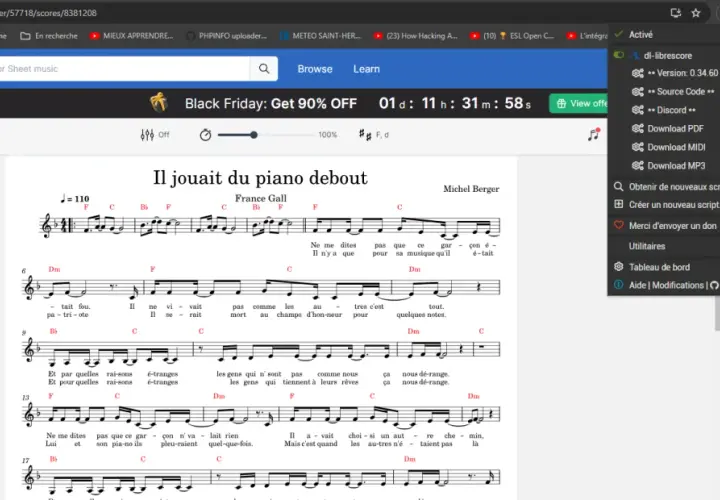Click the France Gall subtitle
720x500 pixels.
(x=261, y=198)
